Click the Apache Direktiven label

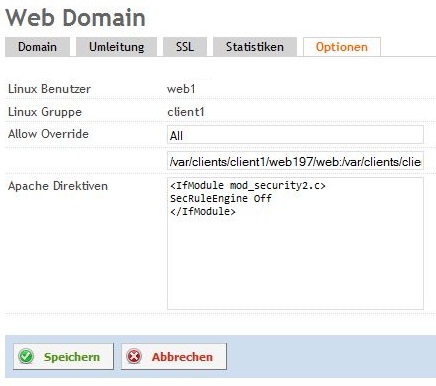pos(58,186)
